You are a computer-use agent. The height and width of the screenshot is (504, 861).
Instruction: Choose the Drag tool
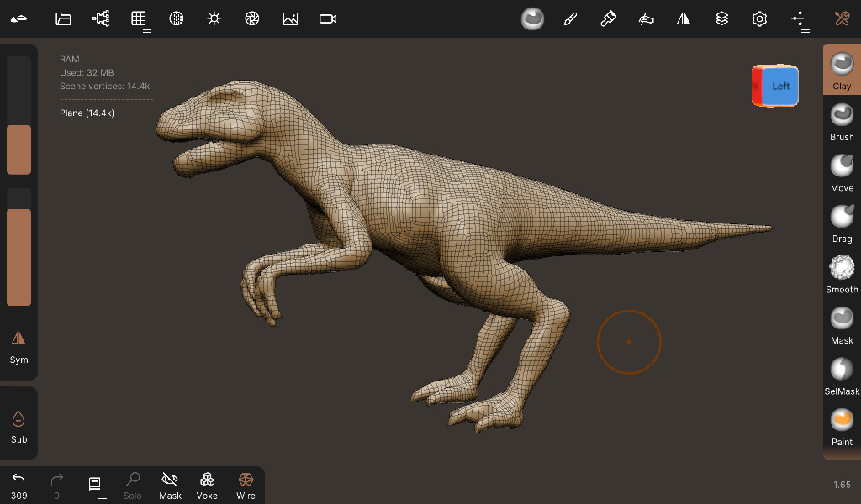pos(842,222)
